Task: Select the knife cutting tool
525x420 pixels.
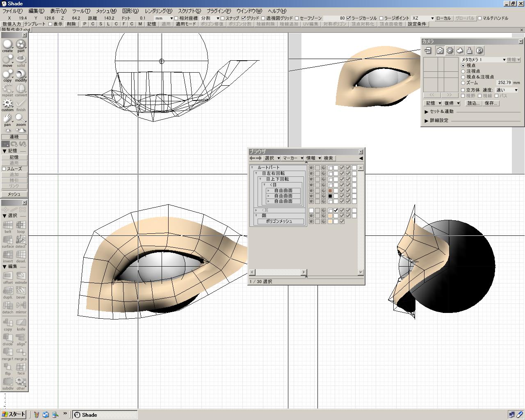Action: pos(21,323)
